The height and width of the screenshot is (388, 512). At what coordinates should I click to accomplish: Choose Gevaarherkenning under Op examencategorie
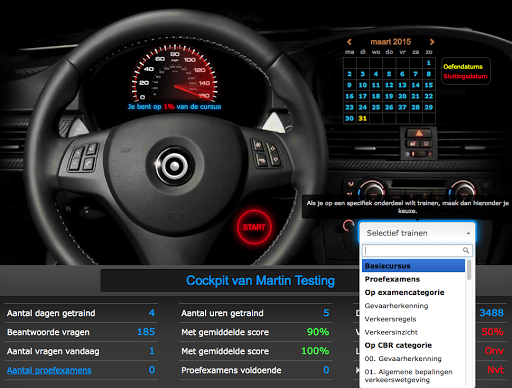(x=413, y=306)
